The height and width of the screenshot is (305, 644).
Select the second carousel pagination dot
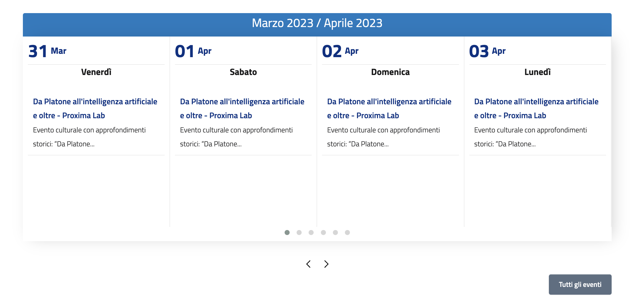click(x=299, y=233)
